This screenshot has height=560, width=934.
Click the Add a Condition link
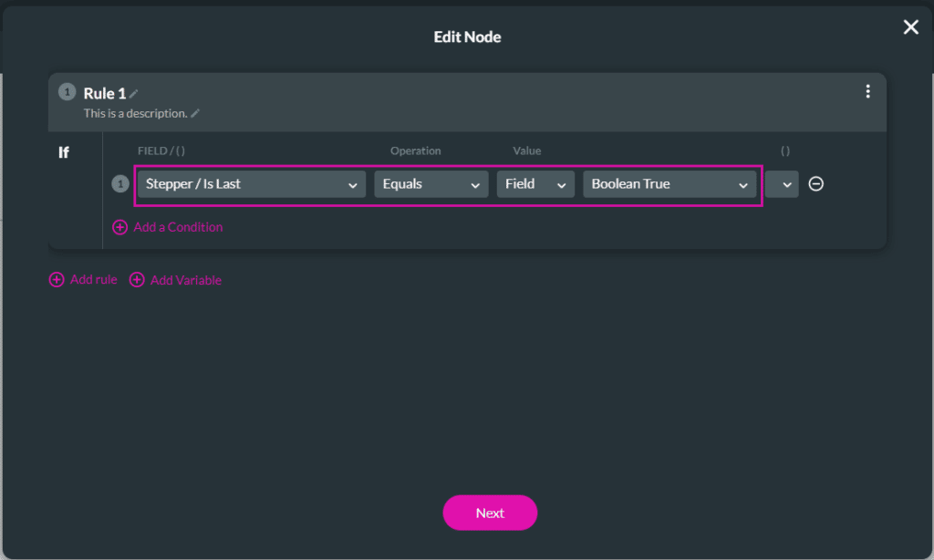click(x=178, y=227)
